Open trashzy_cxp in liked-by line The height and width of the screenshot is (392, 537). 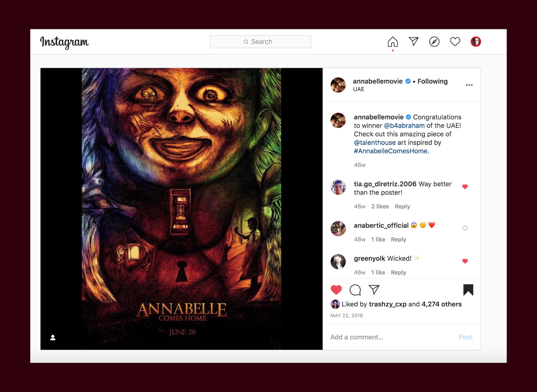pyautogui.click(x=388, y=304)
